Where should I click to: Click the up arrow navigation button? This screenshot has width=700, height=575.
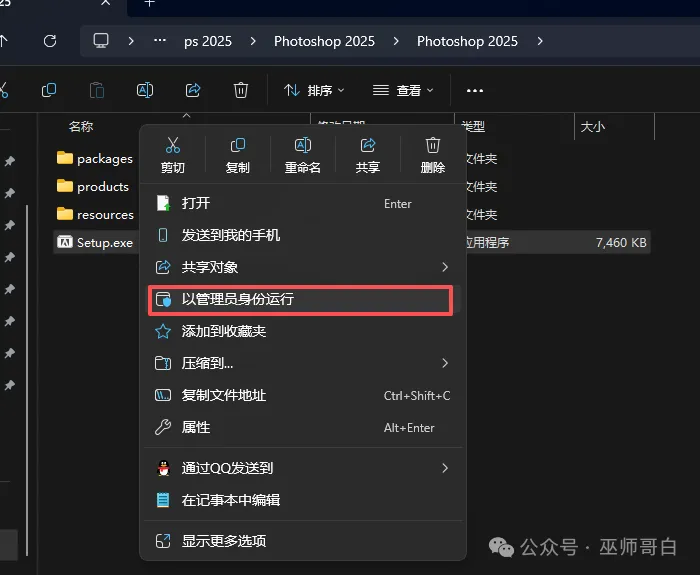point(4,42)
